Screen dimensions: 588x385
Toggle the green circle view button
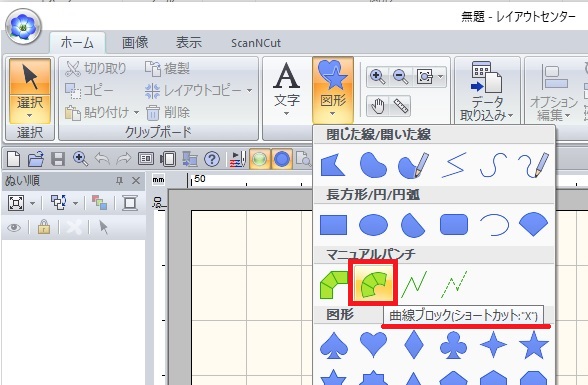260,159
